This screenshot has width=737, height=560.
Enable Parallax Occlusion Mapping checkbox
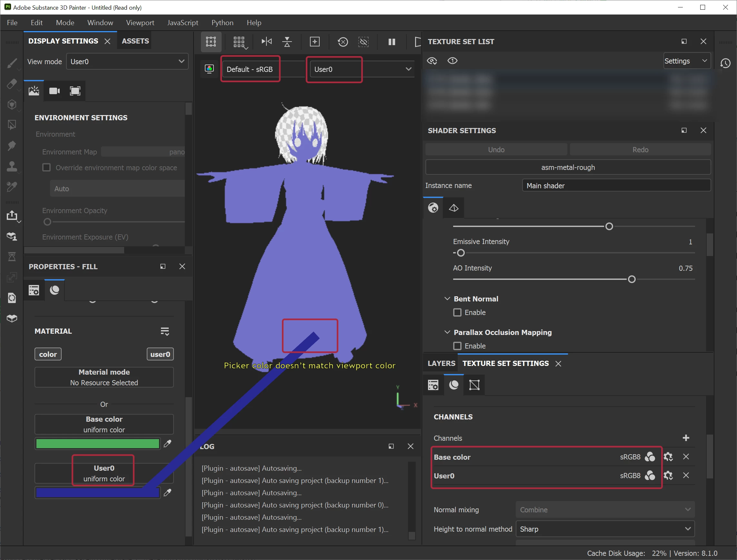tap(457, 346)
